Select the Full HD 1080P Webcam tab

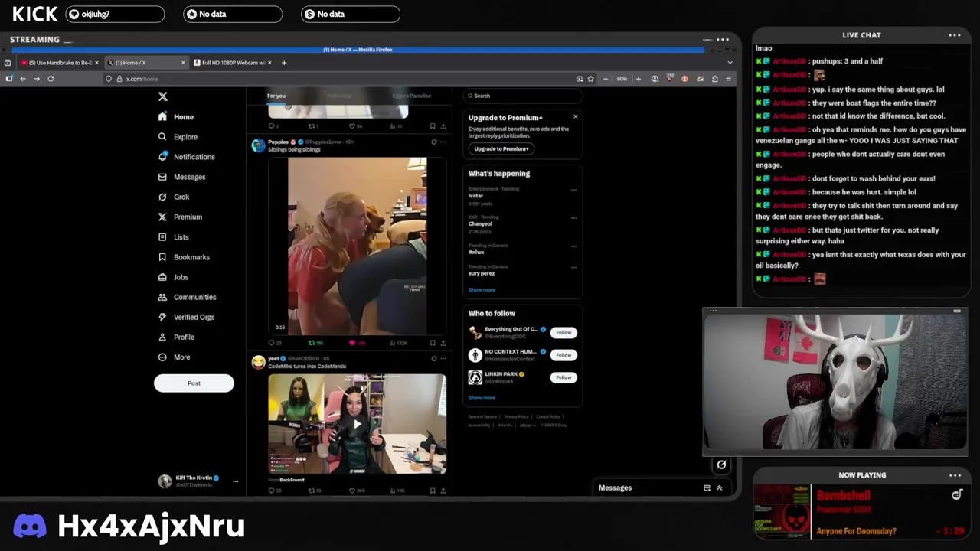pos(234,63)
